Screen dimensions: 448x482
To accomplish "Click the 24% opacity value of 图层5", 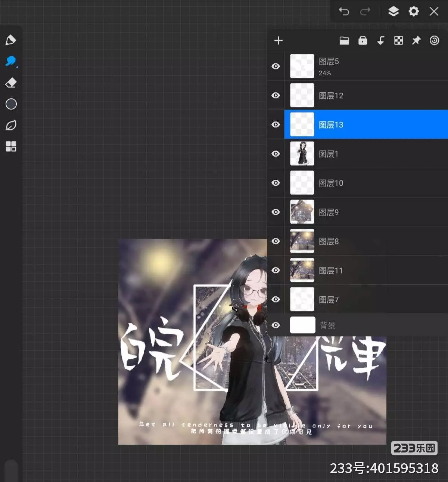I will click(325, 73).
